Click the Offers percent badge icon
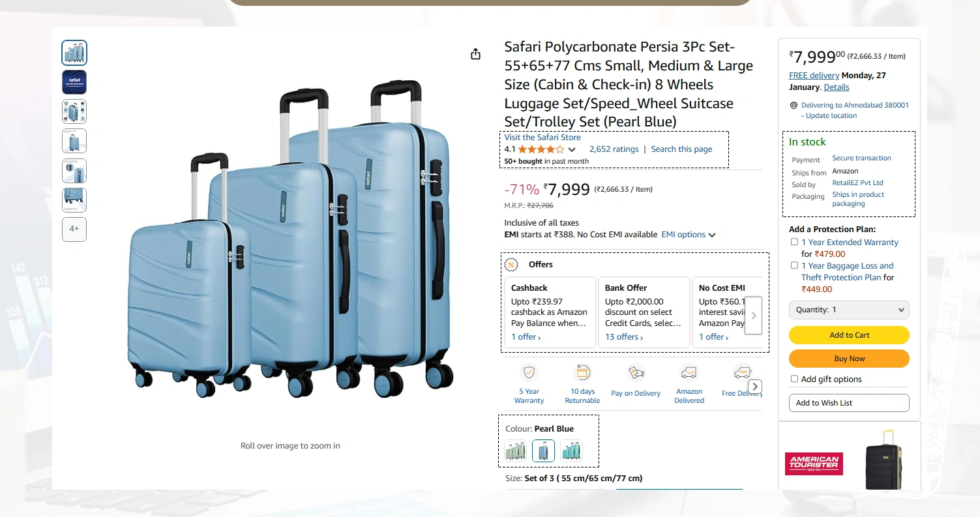 [x=512, y=265]
